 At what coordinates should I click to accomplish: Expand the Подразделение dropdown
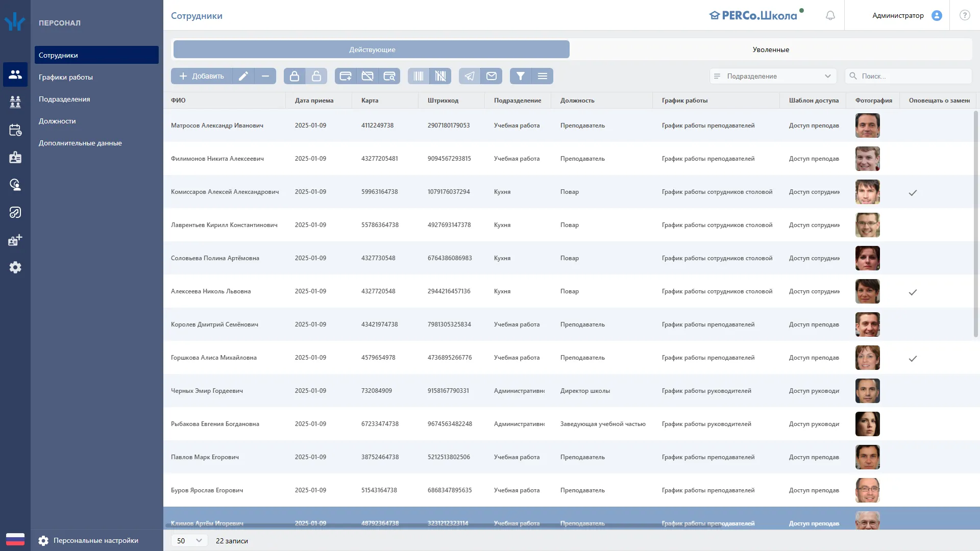pyautogui.click(x=773, y=76)
